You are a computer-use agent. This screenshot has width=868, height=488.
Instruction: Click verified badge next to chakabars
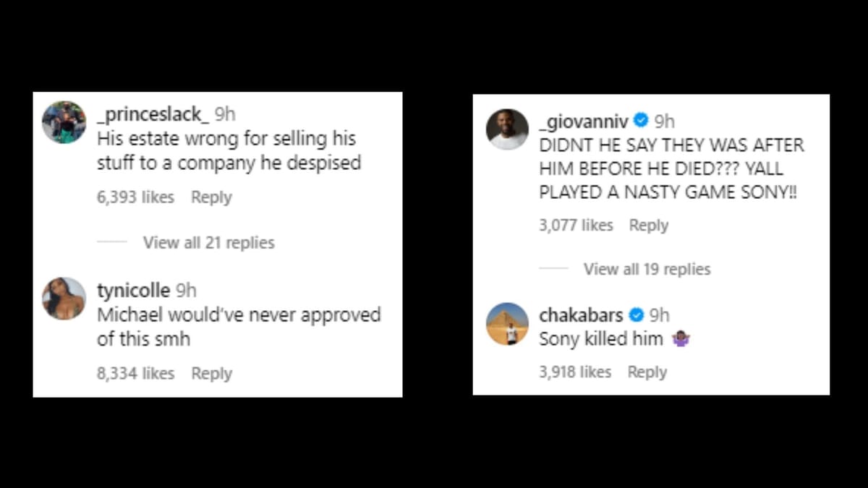pyautogui.click(x=637, y=315)
